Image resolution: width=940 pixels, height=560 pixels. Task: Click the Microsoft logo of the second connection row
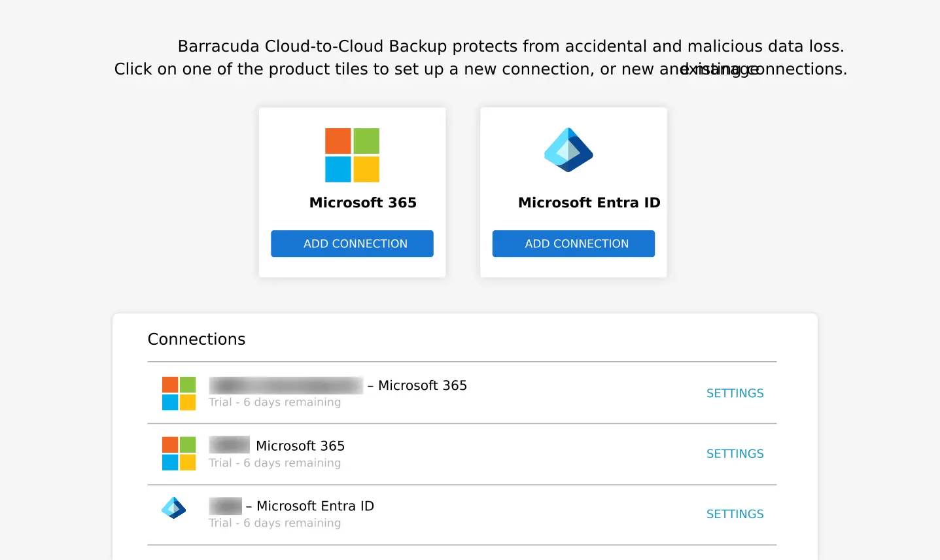[179, 453]
